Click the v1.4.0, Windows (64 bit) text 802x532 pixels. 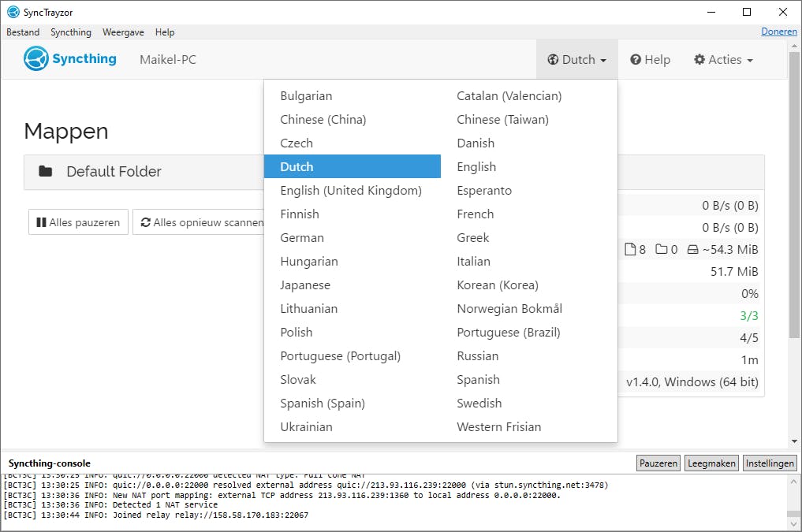692,381
